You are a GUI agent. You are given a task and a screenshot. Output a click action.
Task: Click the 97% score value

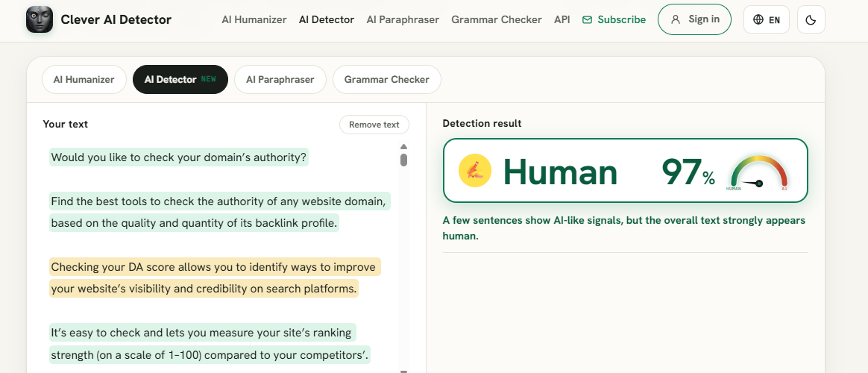(688, 172)
